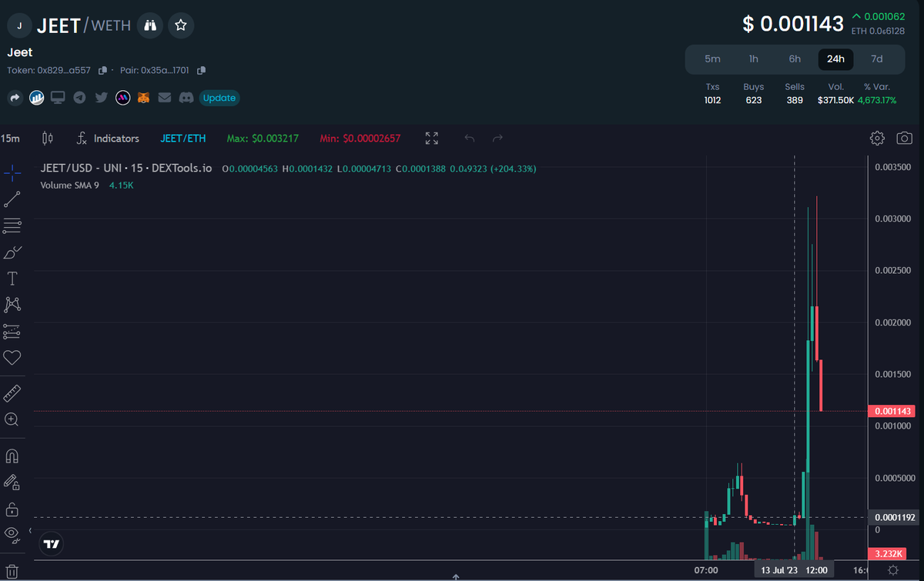Select the 5m stats timeframe tab
This screenshot has width=924, height=581.
coord(713,59)
